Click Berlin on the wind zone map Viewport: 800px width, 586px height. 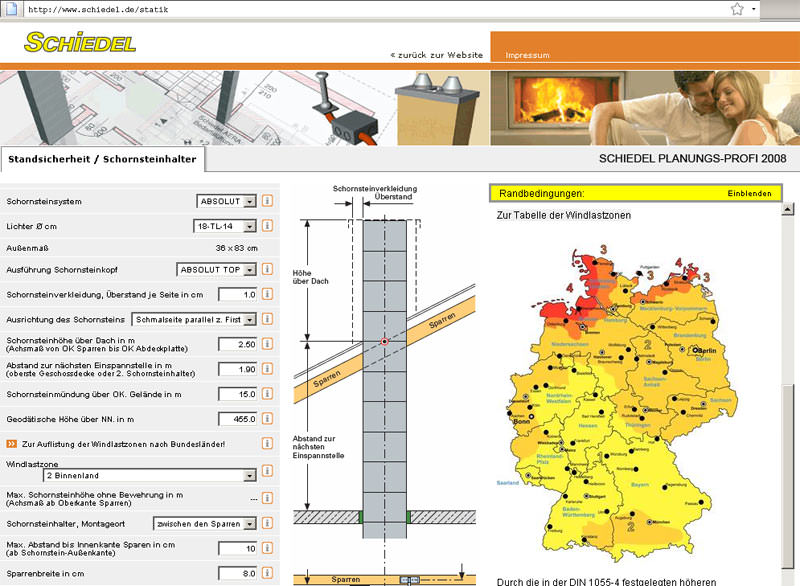[705, 350]
